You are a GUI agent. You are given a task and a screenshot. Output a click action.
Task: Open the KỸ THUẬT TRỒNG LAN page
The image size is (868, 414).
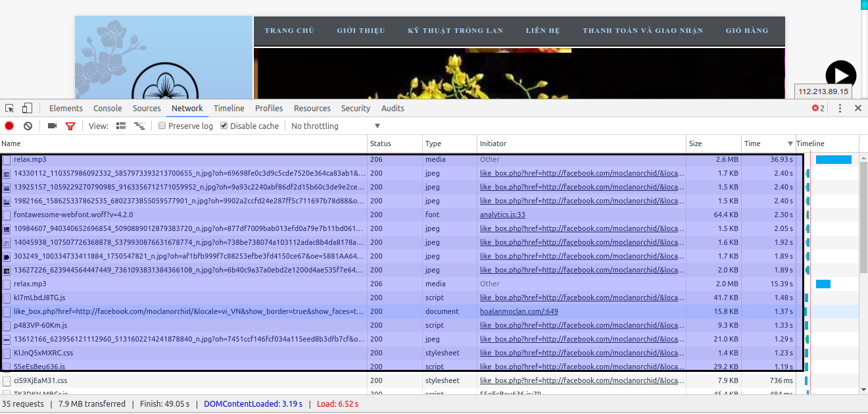pyautogui.click(x=455, y=30)
